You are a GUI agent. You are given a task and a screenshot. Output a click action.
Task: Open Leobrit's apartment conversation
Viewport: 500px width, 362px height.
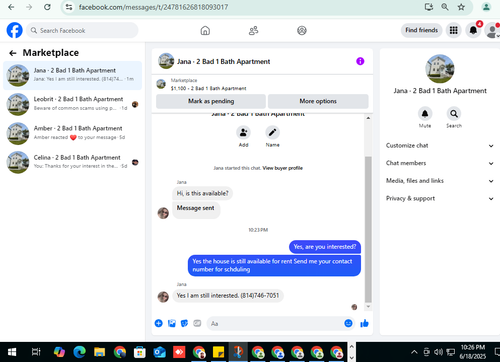click(x=73, y=104)
